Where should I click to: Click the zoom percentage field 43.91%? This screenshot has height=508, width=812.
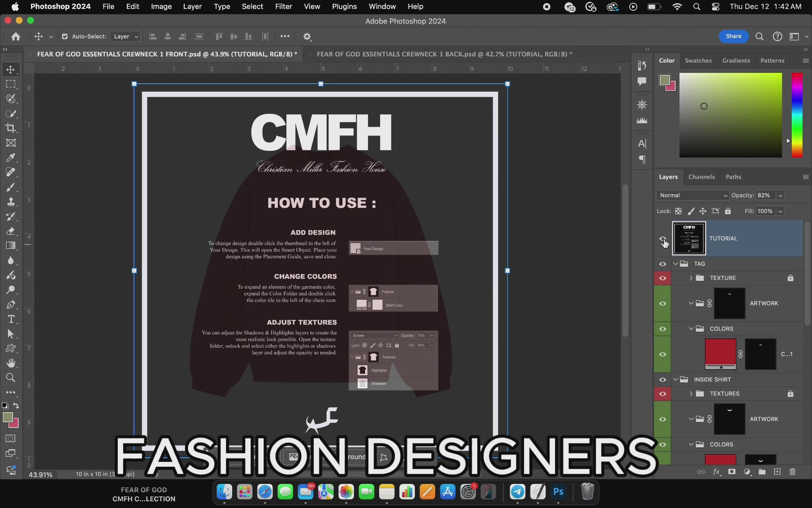point(40,475)
